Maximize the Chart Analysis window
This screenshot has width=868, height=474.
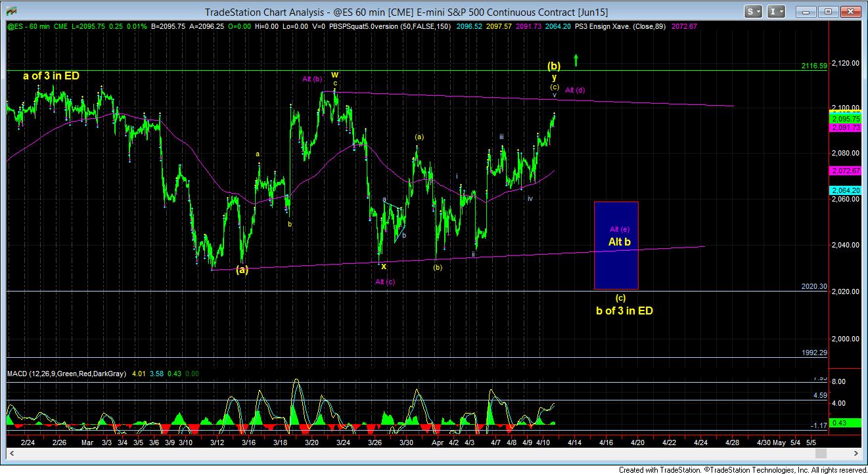pos(829,11)
